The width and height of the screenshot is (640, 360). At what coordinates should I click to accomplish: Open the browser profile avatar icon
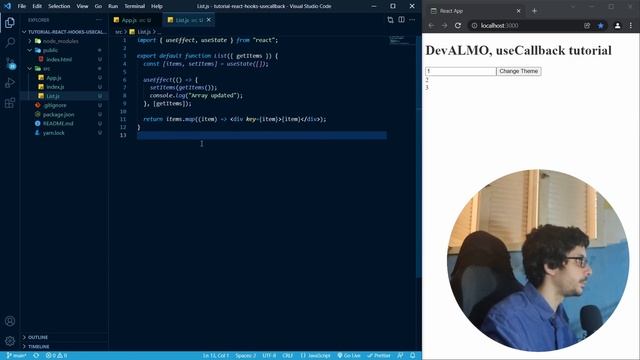click(x=617, y=25)
